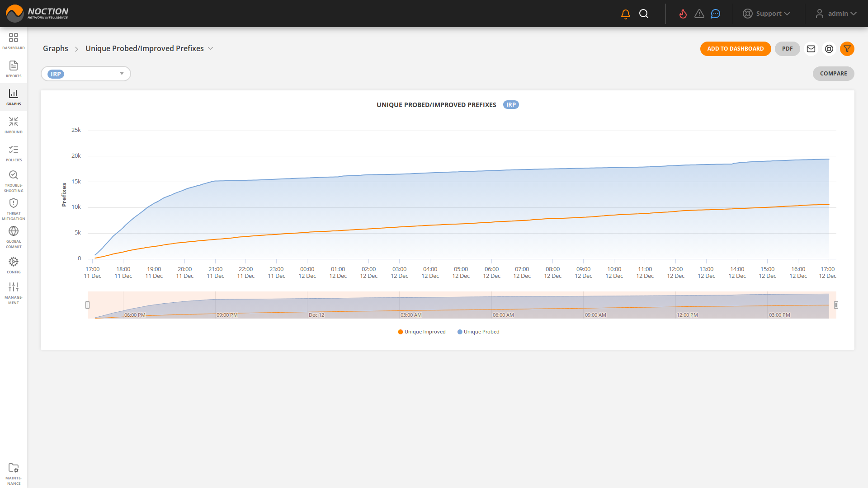This screenshot has height=488, width=868.
Task: Select the Inbound sidebar icon
Action: coord(14,125)
